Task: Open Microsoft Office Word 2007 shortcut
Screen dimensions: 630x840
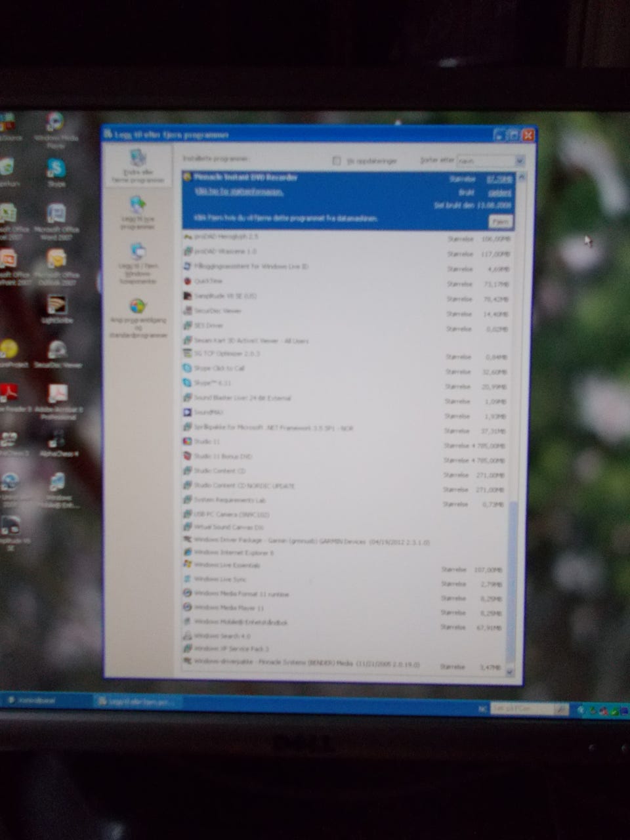Action: click(56, 215)
